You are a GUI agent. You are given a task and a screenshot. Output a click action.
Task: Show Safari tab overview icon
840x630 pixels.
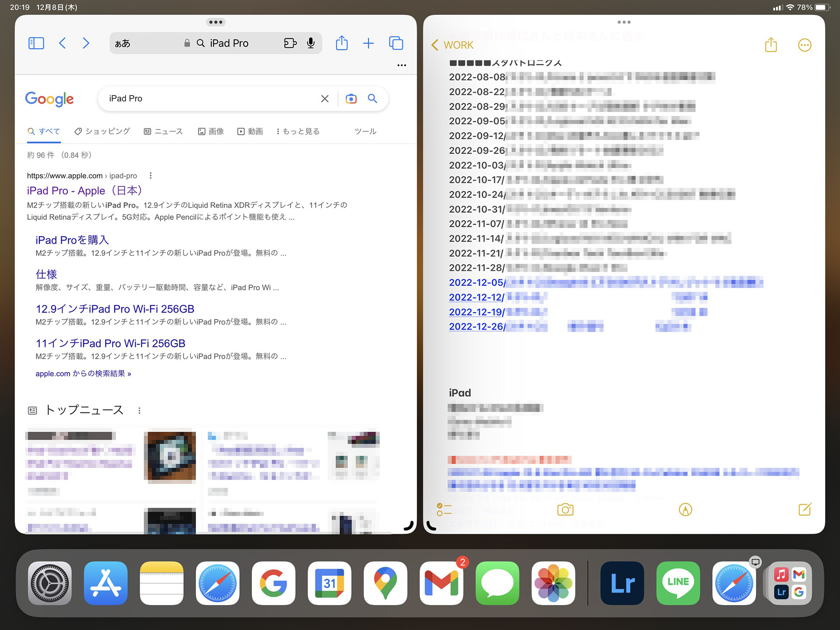pos(396,43)
